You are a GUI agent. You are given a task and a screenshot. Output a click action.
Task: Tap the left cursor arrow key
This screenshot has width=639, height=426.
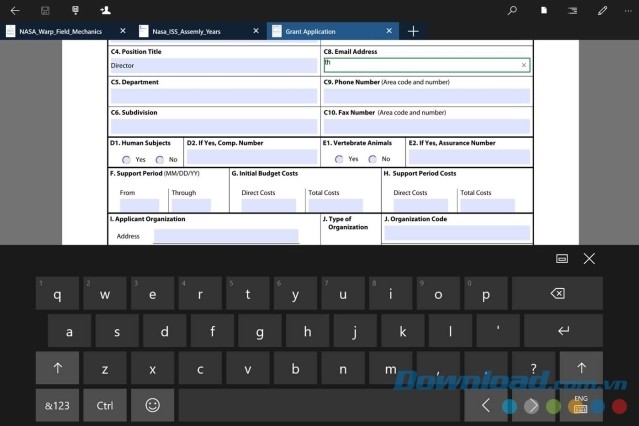(x=486, y=405)
